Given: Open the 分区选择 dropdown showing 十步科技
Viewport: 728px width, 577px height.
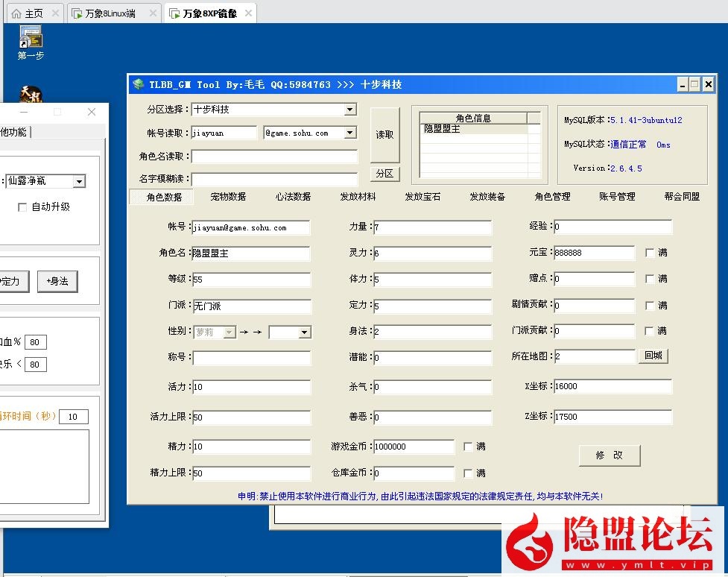Looking at the screenshot, I should pyautogui.click(x=349, y=110).
